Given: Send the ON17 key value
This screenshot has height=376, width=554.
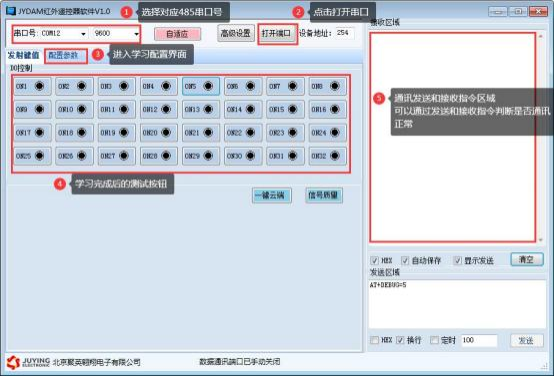Looking at the screenshot, I should pyautogui.click(x=32, y=133).
